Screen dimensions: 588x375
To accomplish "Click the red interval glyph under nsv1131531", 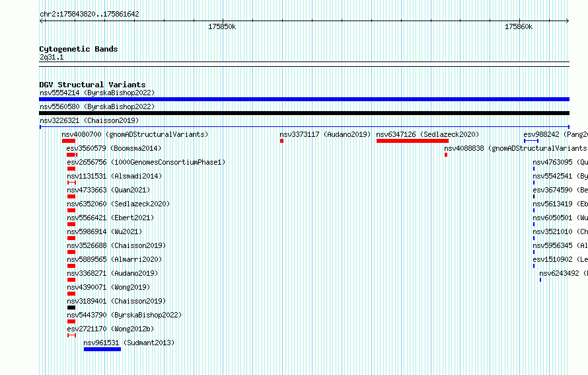I will click(71, 183).
